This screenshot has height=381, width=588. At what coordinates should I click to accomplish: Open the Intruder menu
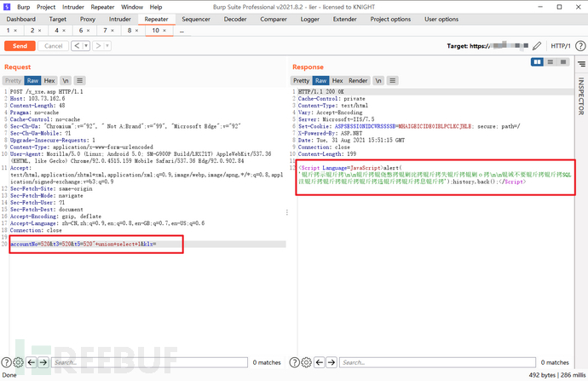point(73,7)
